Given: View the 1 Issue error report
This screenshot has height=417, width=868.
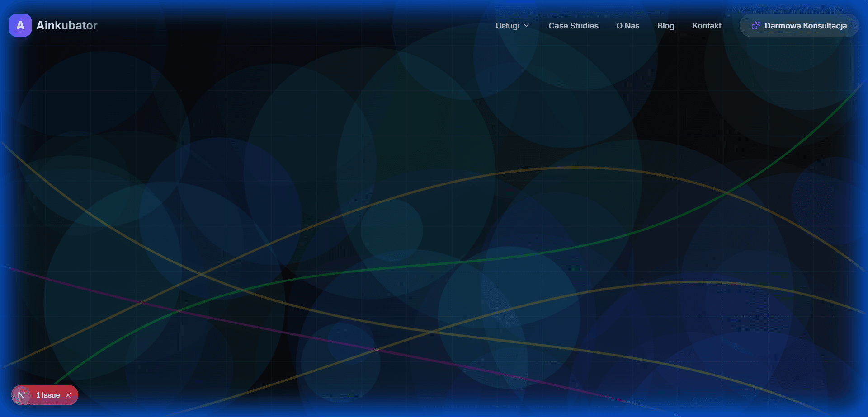Looking at the screenshot, I should click(48, 395).
